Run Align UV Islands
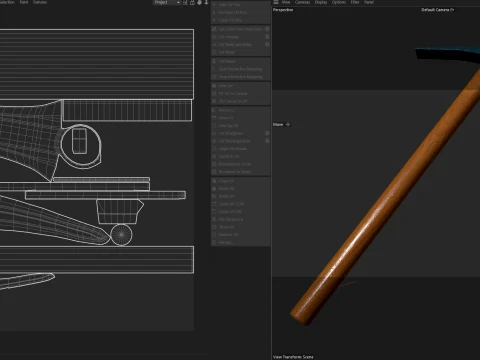This screenshot has width=480, height=360. coord(240,149)
